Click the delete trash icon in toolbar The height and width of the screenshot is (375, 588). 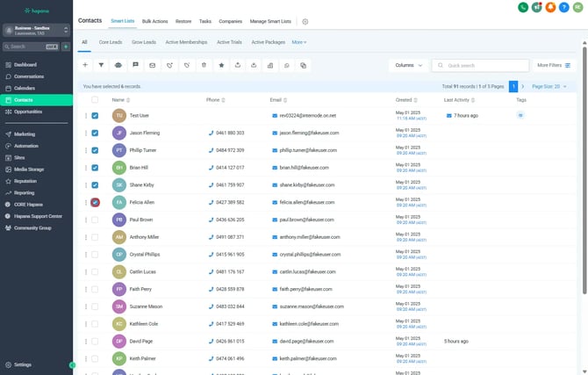coord(203,65)
